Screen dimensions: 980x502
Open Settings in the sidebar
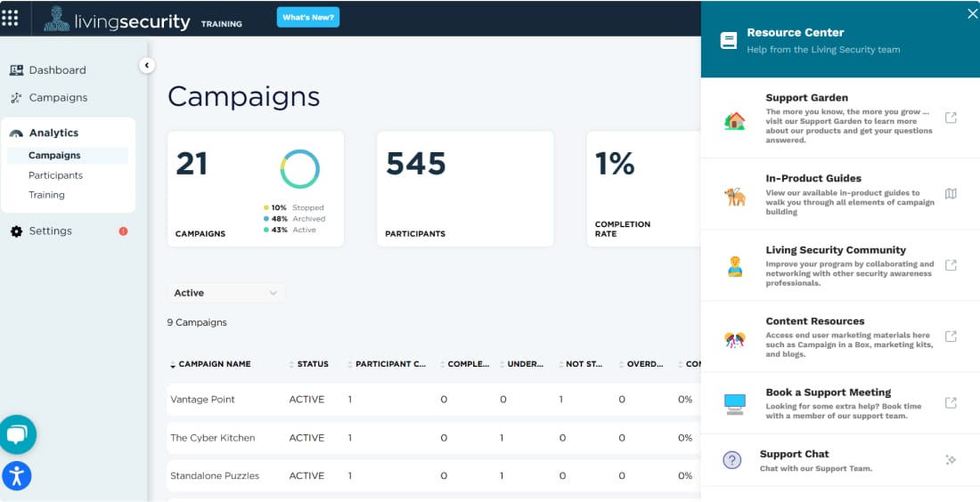click(x=51, y=231)
